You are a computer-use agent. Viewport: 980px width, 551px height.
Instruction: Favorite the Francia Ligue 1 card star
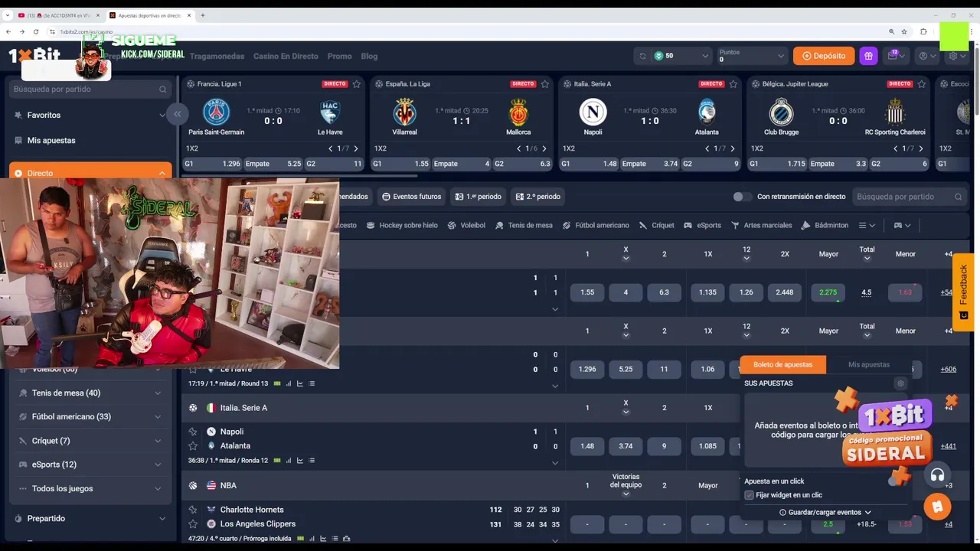coord(357,83)
